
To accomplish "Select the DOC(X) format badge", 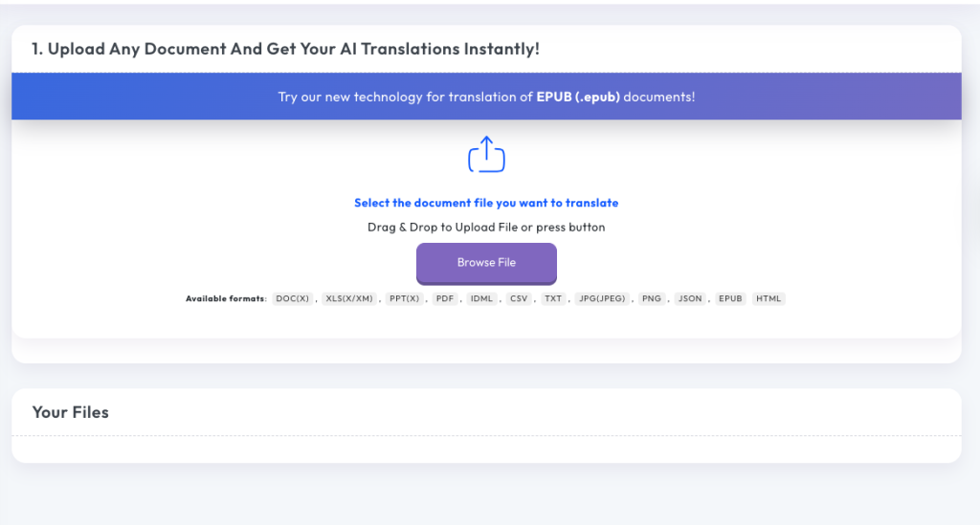I will pyautogui.click(x=292, y=299).
